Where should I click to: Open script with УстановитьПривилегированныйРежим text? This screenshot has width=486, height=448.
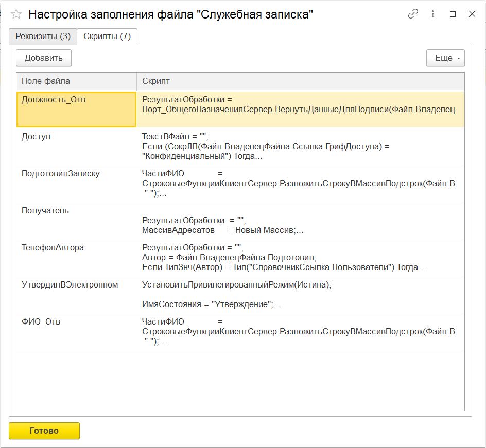tap(300, 295)
